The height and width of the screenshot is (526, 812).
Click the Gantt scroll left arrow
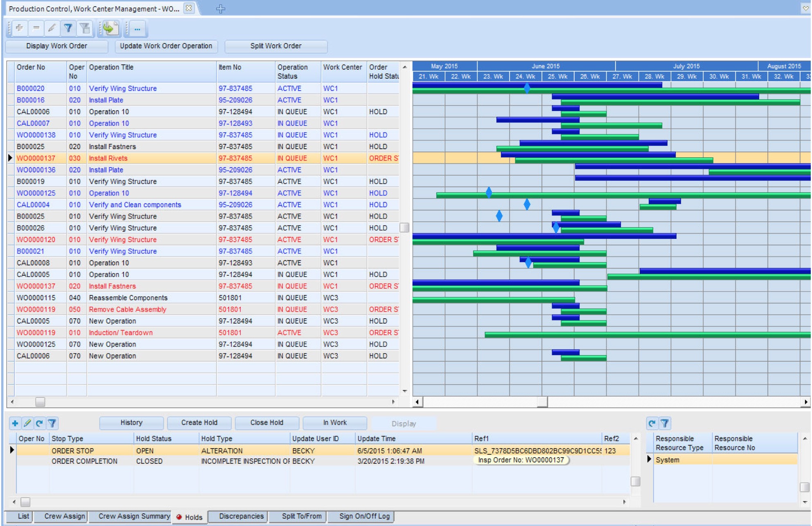click(x=417, y=402)
